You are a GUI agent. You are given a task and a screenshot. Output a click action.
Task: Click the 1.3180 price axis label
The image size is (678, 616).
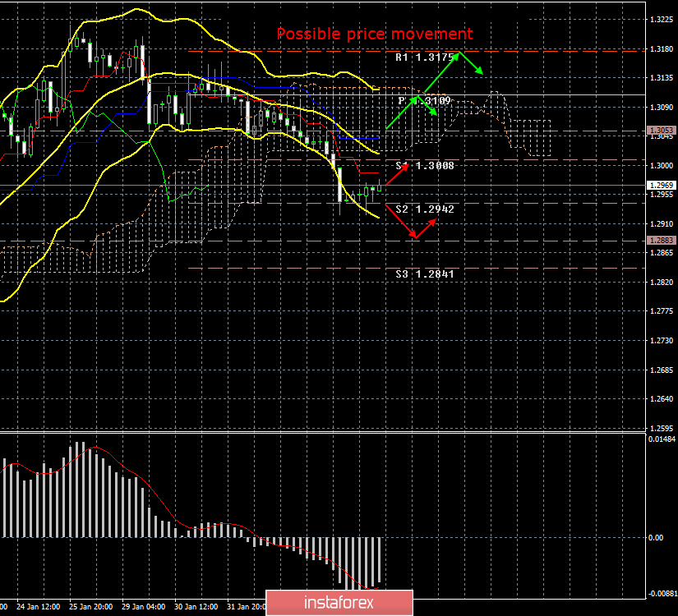[662, 48]
